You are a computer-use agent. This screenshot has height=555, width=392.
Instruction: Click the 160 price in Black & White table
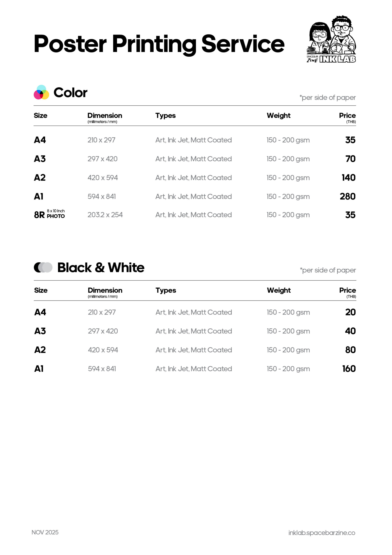(x=349, y=369)
